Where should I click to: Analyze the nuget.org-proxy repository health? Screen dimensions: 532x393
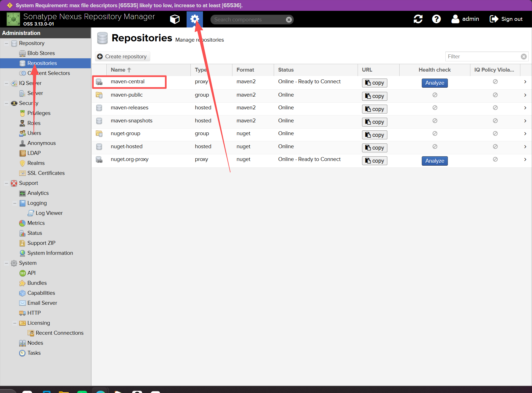point(435,161)
